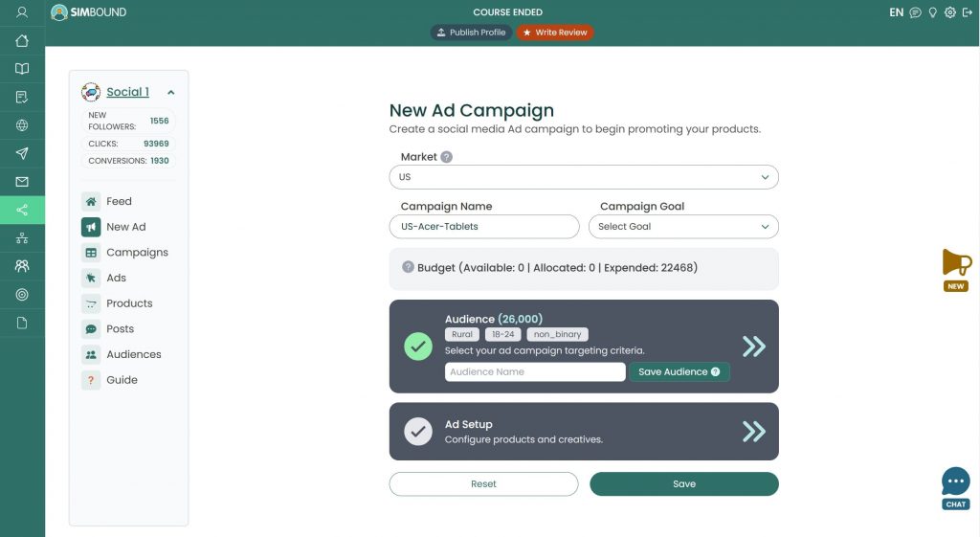This screenshot has height=537, width=980.
Task: Click the paper plane icon in sidebar
Action: point(22,153)
